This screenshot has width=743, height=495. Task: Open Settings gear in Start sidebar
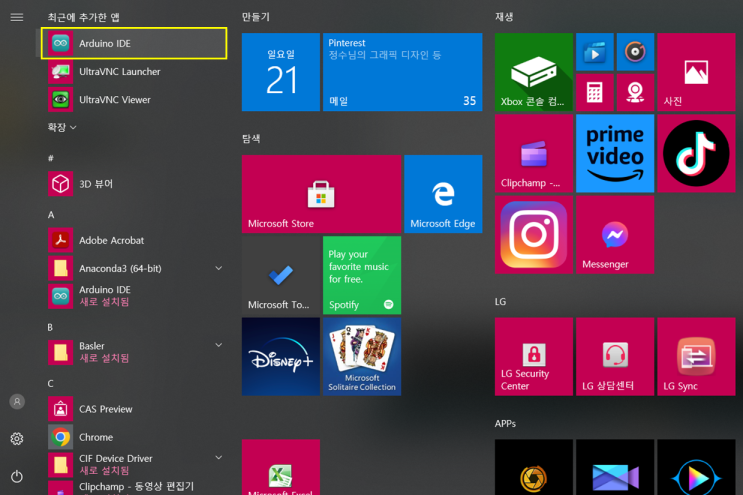click(17, 439)
